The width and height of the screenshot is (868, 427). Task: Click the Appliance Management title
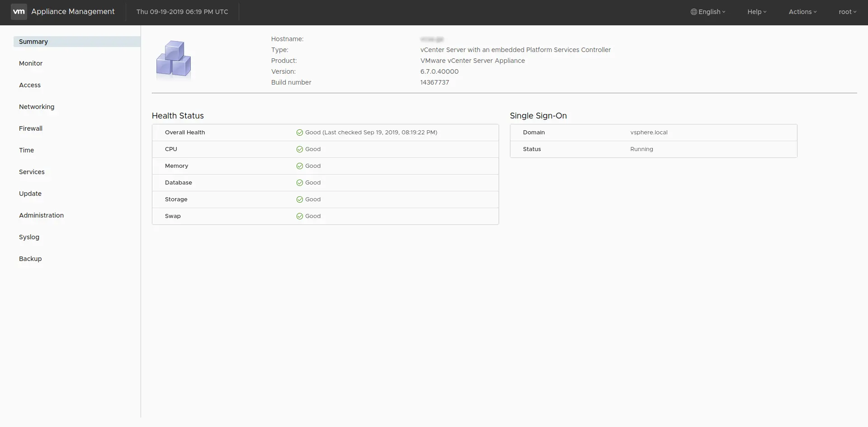73,12
